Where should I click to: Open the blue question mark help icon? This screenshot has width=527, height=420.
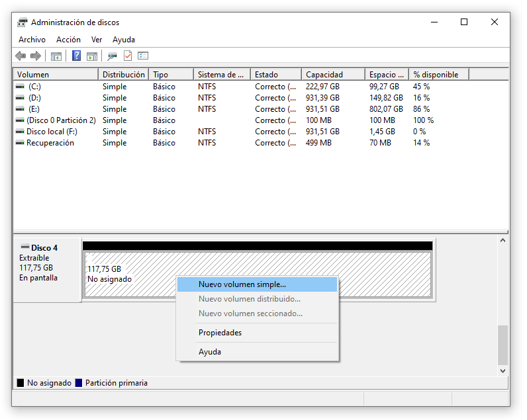(x=77, y=56)
